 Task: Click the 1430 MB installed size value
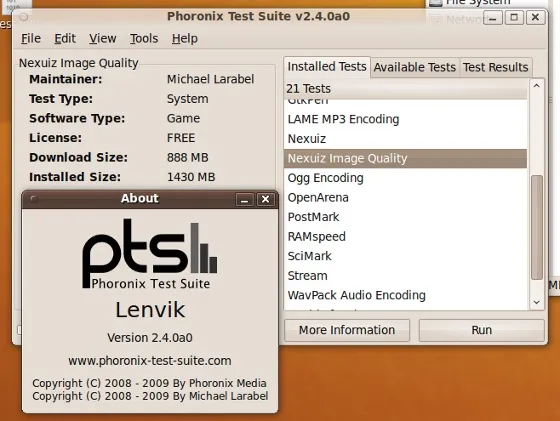[191, 177]
